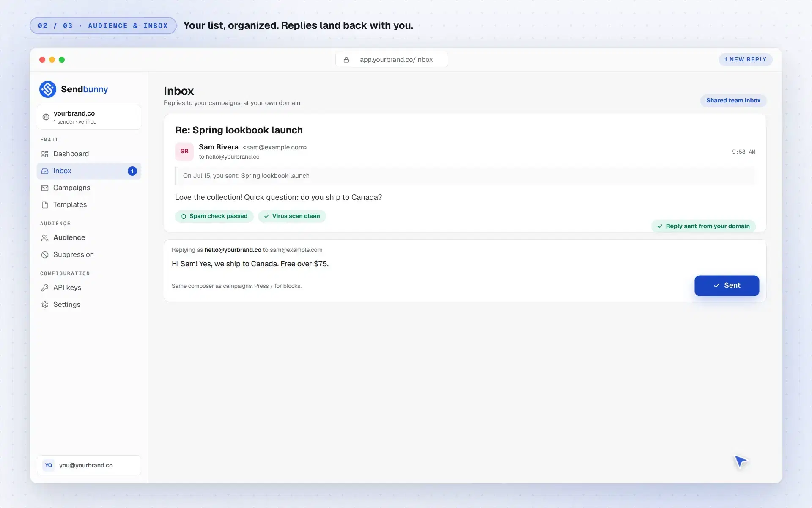812x508 pixels.
Task: Click the globe icon beside yourbrand.co
Action: pyautogui.click(x=46, y=117)
